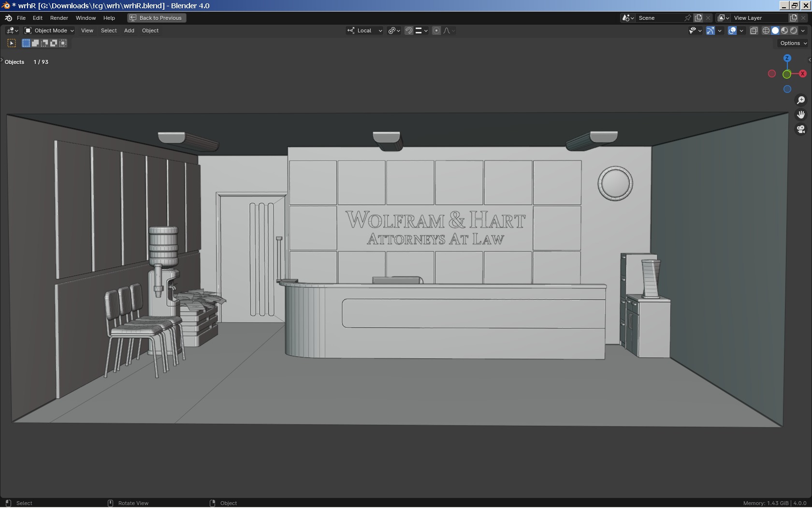Screen dimensions: 812x508
Task: Open the gizmo options dropdown arrow
Action: 720,30
